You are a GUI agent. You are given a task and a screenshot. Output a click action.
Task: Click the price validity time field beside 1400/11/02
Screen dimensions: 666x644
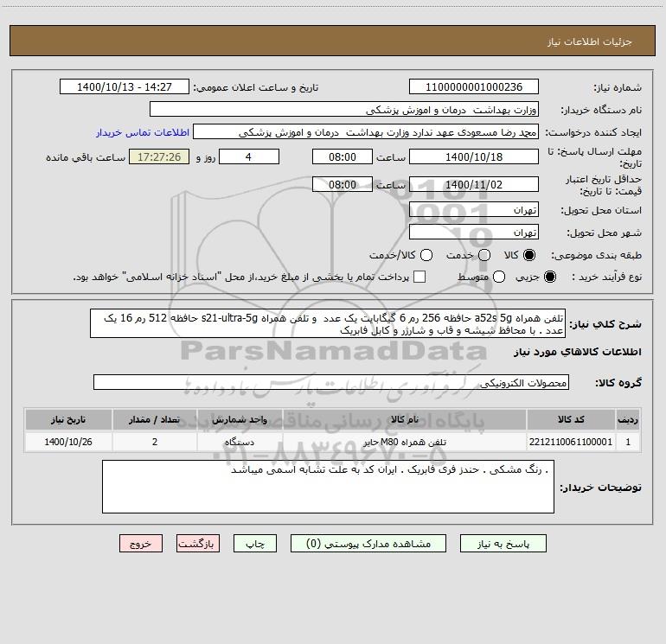click(x=343, y=184)
